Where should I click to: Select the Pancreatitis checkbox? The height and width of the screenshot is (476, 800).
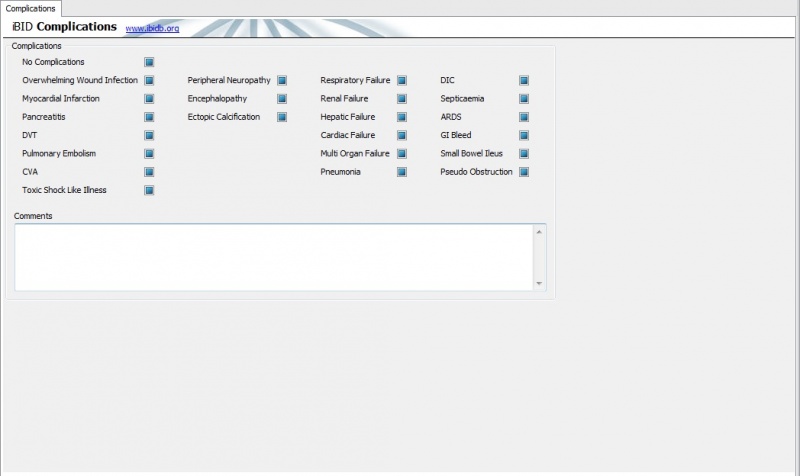point(149,117)
